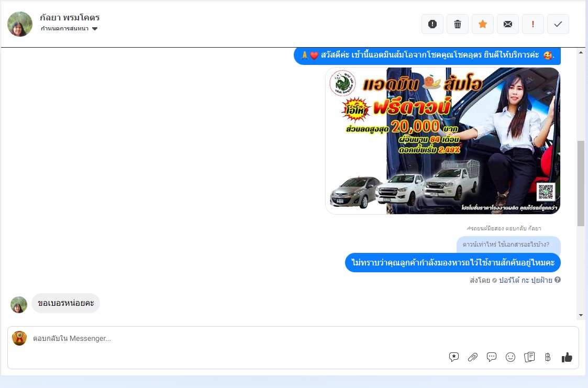Open the documents/notes stack icon
This screenshot has width=588, height=388.
coord(529,357)
